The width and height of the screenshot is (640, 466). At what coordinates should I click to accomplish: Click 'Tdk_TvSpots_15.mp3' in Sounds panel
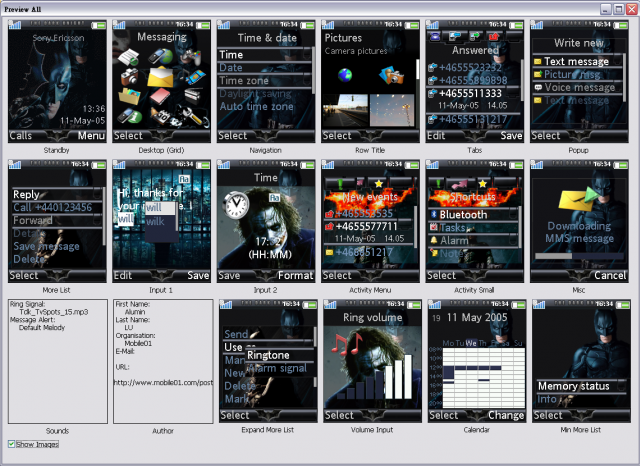(53, 312)
